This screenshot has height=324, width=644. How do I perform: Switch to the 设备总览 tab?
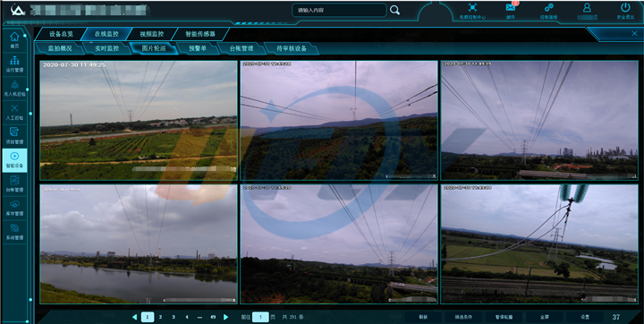61,34
